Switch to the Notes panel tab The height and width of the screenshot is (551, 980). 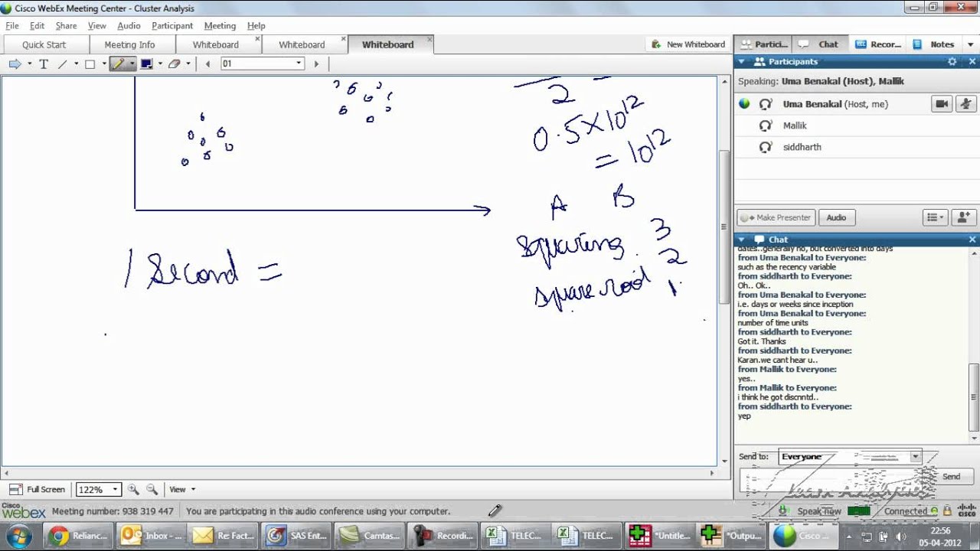pos(935,44)
